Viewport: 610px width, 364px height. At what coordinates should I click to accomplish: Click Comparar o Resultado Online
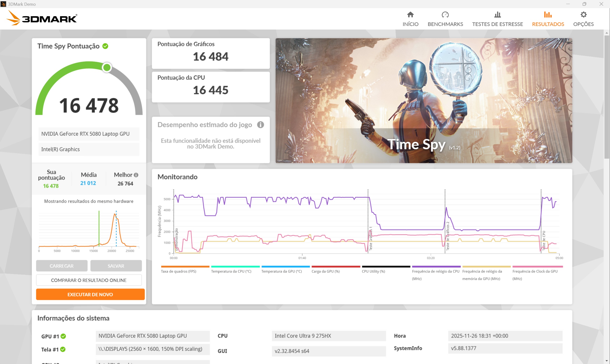(89, 280)
